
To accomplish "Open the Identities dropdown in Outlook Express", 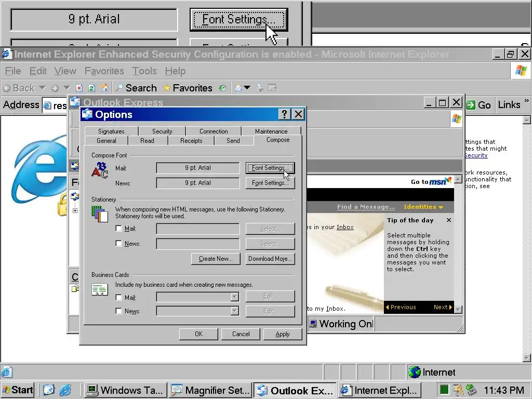I will coord(423,207).
